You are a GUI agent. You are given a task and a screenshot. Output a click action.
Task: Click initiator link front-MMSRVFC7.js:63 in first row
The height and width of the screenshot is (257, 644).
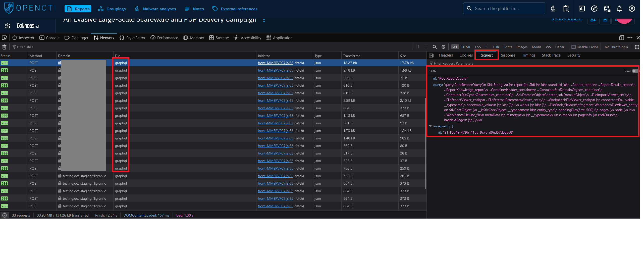276,63
